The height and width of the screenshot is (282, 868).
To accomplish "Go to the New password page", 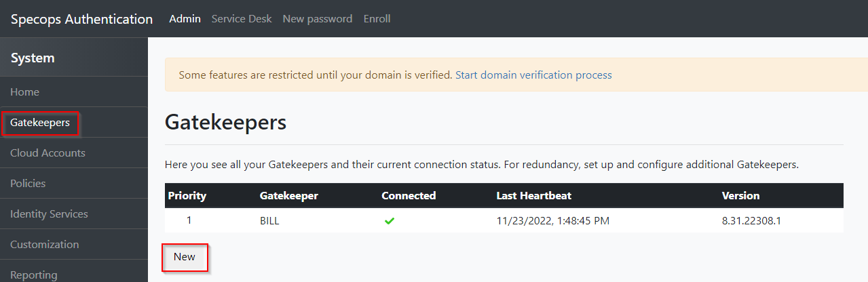I will tap(318, 19).
